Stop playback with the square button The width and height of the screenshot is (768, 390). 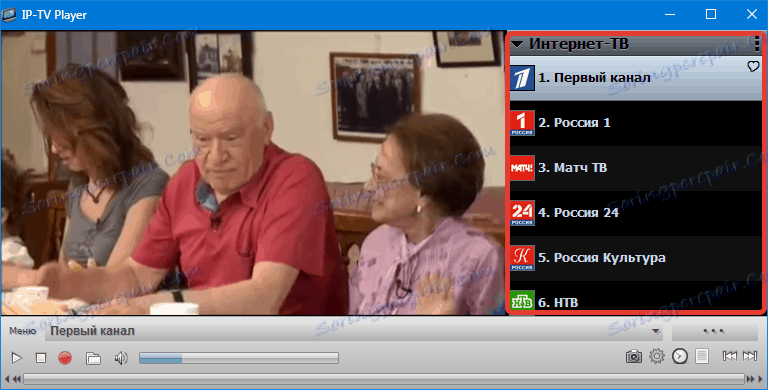click(41, 358)
